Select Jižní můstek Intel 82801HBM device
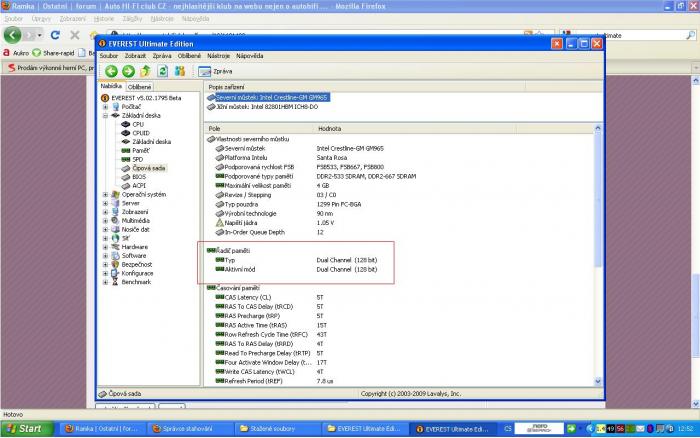This screenshot has width=700, height=438. [x=270, y=106]
